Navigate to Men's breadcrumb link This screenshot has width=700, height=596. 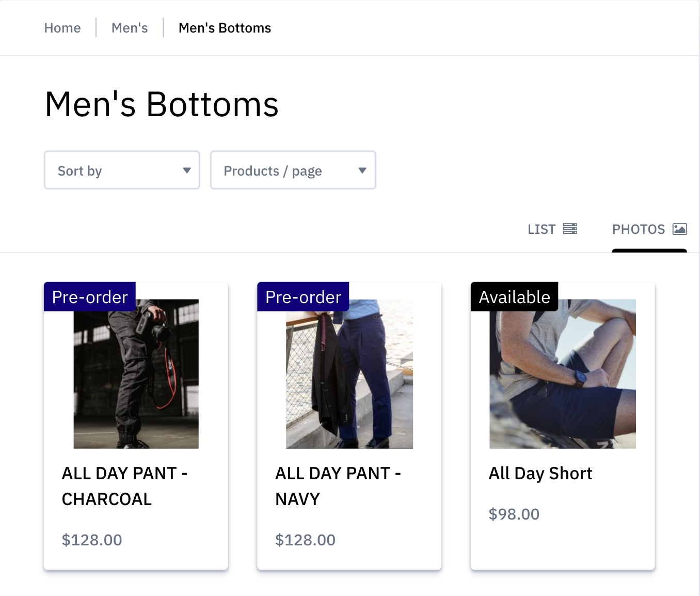[x=130, y=28]
